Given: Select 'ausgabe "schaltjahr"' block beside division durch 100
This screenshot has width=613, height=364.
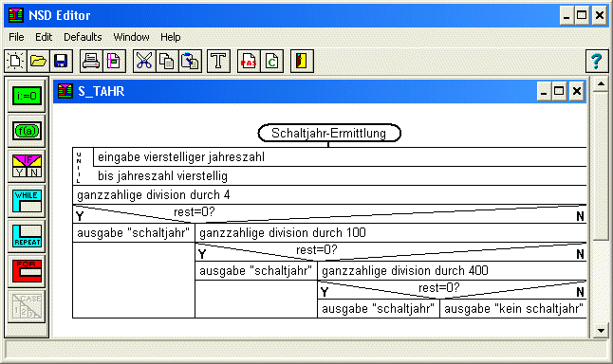Looking at the screenshot, I should [134, 233].
